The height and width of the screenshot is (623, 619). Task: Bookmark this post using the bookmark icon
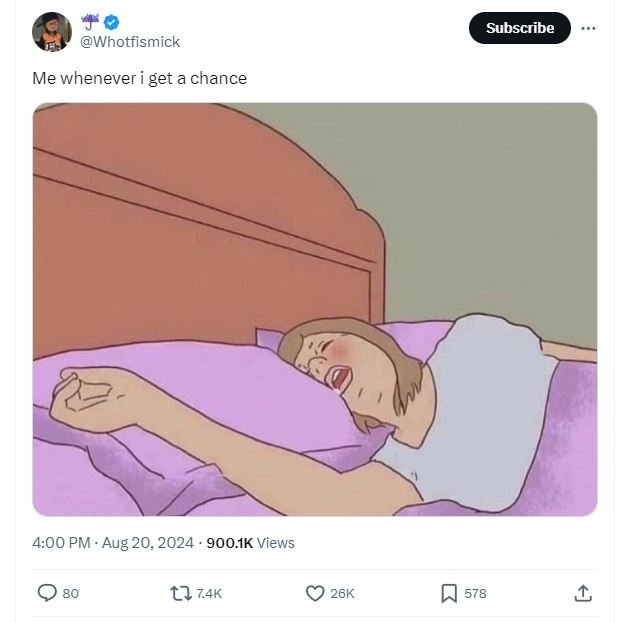[449, 593]
